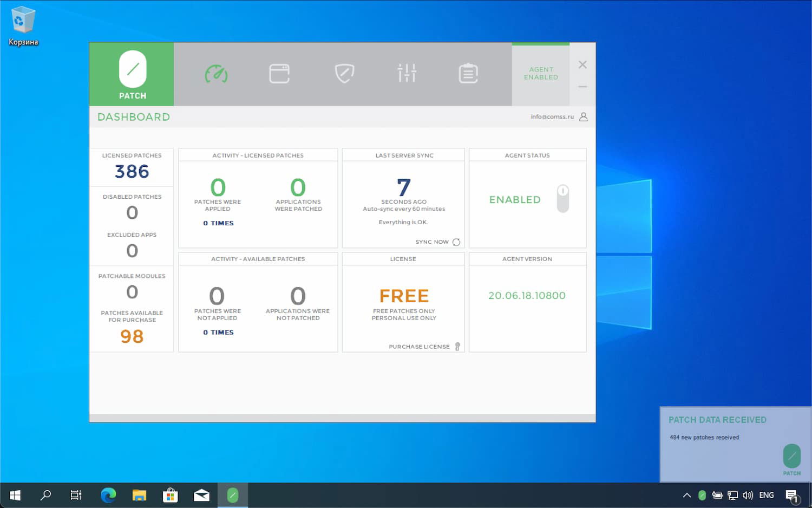
Task: Open the shield protection section
Action: pyautogui.click(x=344, y=74)
